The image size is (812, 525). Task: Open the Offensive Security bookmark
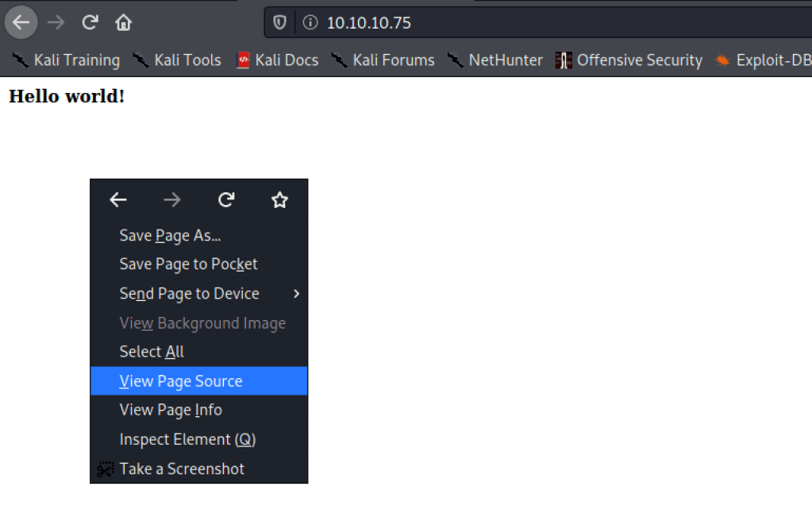tap(629, 60)
